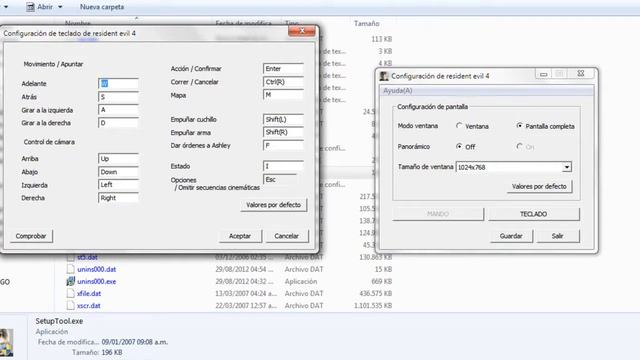The height and width of the screenshot is (360, 640).
Task: Click modification date 09/01/2007 09:08 a.m.
Action: [x=135, y=342]
